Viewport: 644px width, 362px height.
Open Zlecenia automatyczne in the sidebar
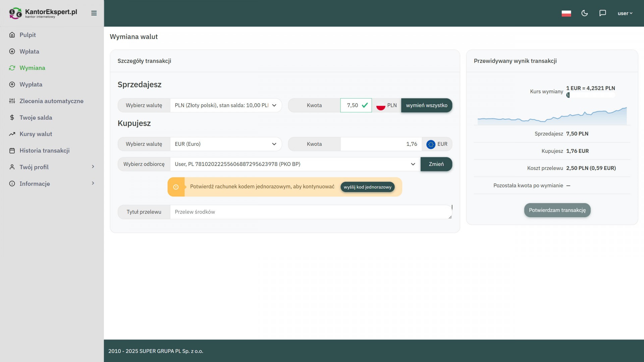51,101
